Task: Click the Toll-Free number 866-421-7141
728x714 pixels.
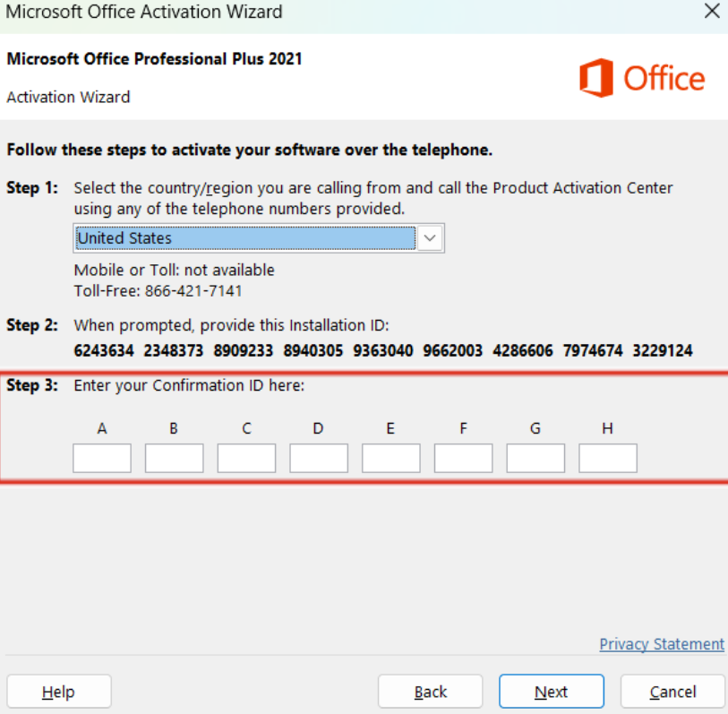Action: pos(193,291)
